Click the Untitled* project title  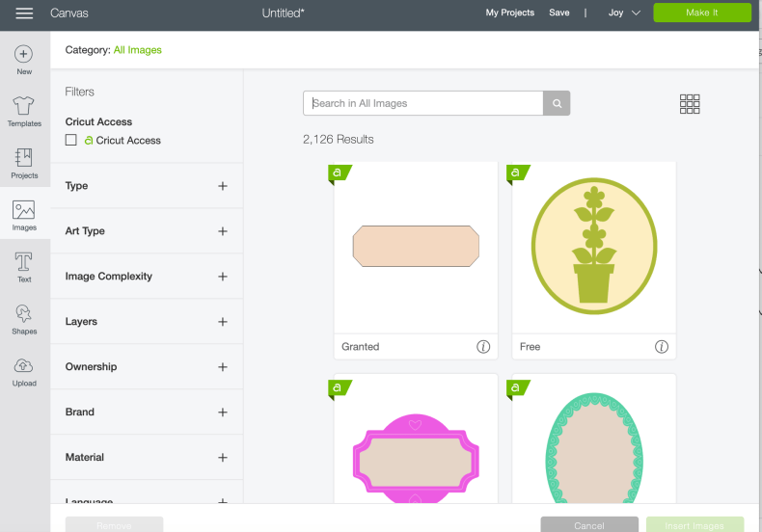coord(284,13)
